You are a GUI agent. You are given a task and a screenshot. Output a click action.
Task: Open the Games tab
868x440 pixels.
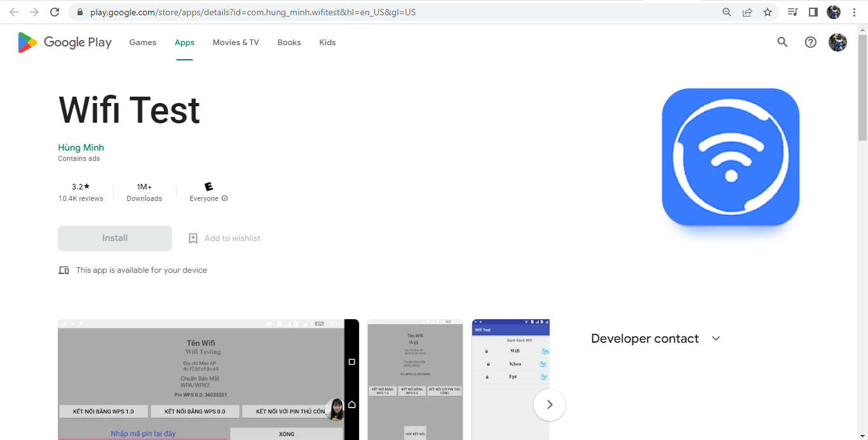pyautogui.click(x=143, y=43)
